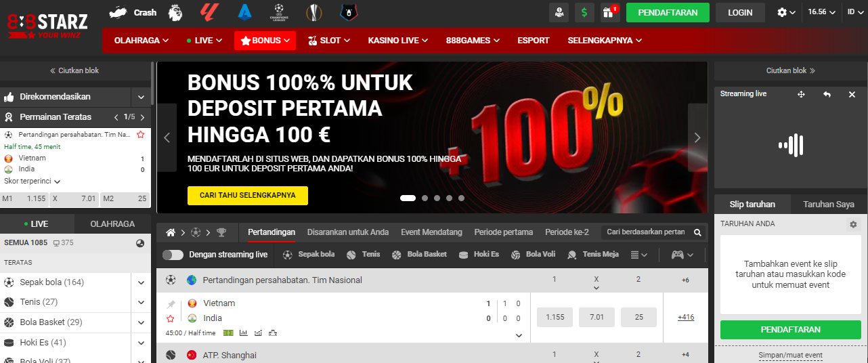Open the ESPORT menu item
868x363 pixels.
534,41
